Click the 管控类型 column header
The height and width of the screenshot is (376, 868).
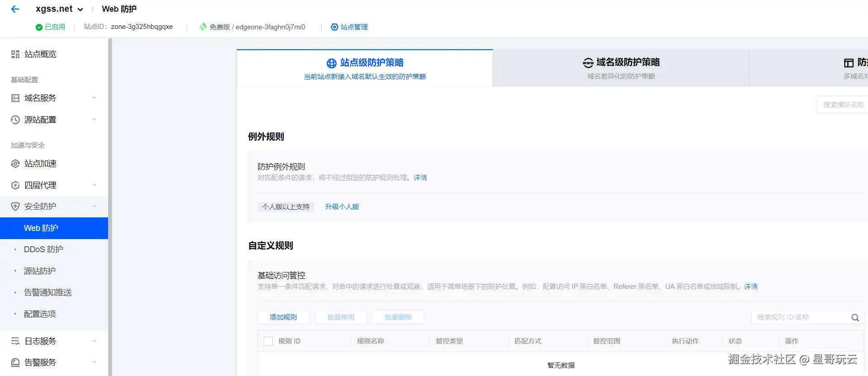449,341
